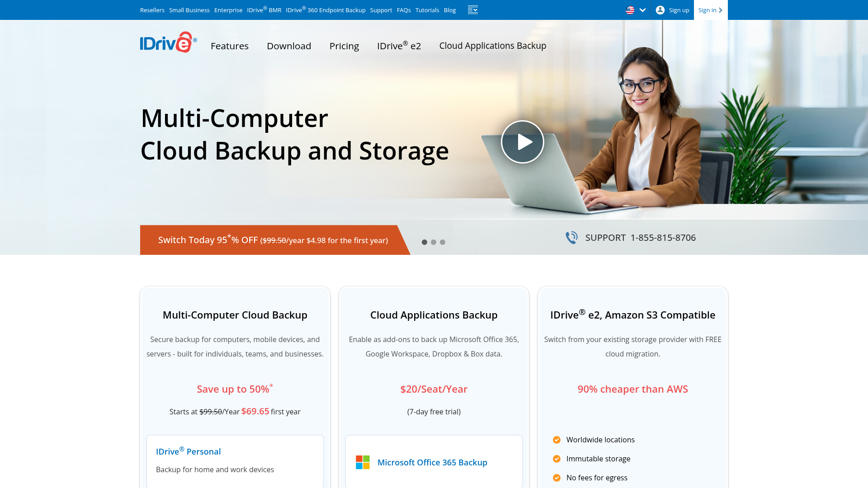This screenshot has width=868, height=488.
Task: Click the Switch Today 95% OFF banner
Action: coord(273,240)
